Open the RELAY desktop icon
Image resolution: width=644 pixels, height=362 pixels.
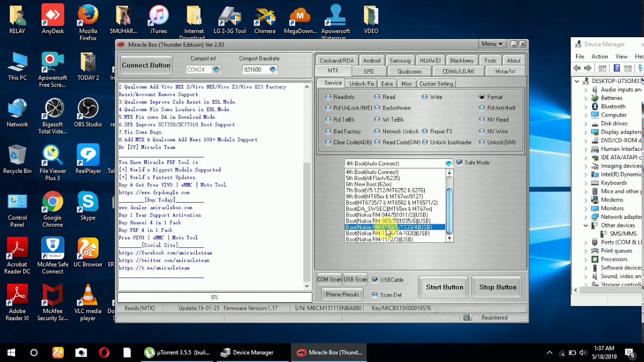17,20
